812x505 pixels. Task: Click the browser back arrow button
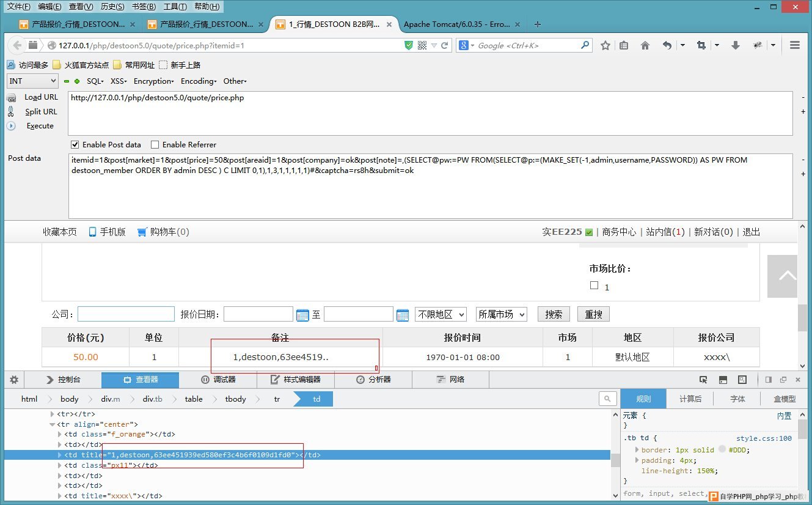click(17, 45)
